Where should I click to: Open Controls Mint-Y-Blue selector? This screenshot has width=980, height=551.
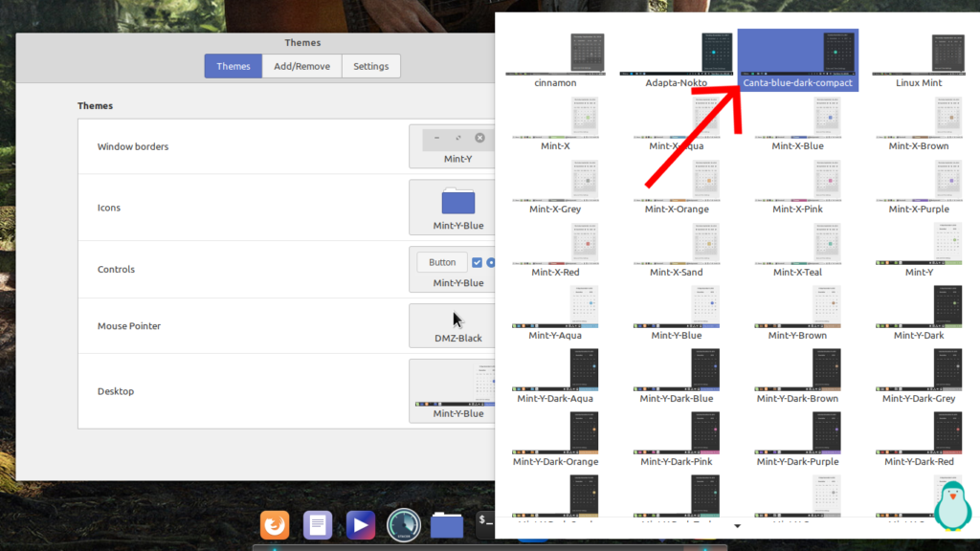click(x=452, y=269)
